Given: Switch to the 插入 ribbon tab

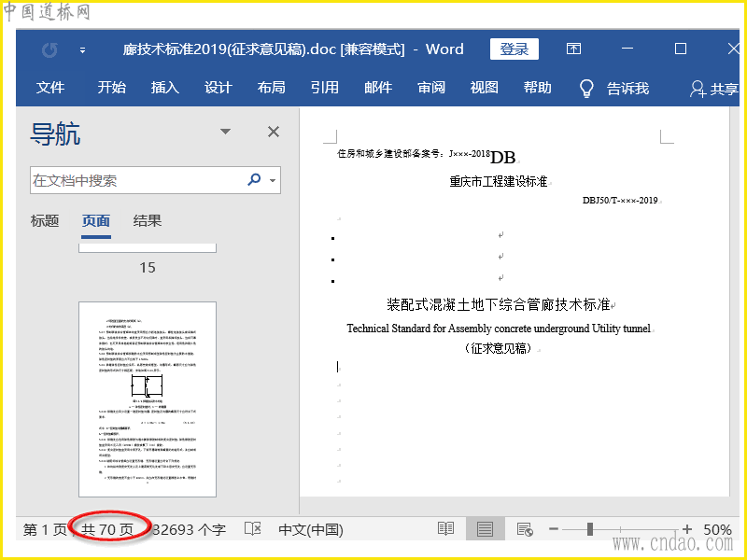Looking at the screenshot, I should [x=165, y=88].
